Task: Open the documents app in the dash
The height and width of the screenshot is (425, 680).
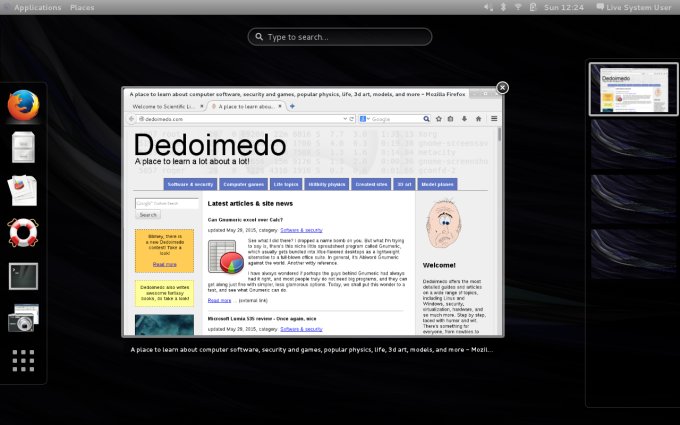Action: pyautogui.click(x=23, y=190)
